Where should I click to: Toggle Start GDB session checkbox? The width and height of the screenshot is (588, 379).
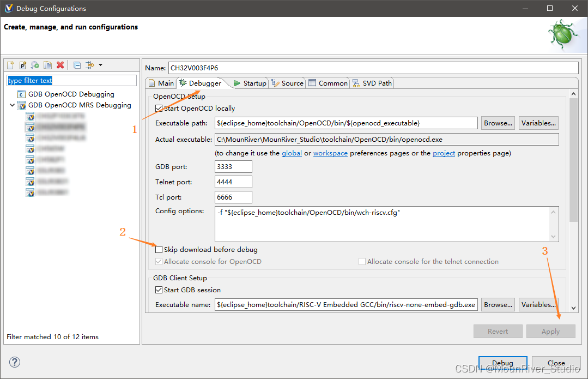click(159, 290)
